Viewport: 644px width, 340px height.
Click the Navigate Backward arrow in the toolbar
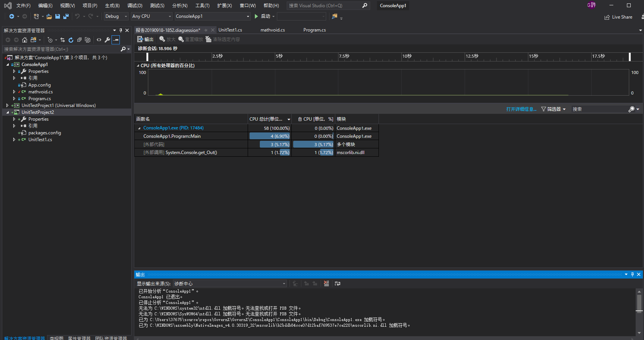tap(12, 16)
